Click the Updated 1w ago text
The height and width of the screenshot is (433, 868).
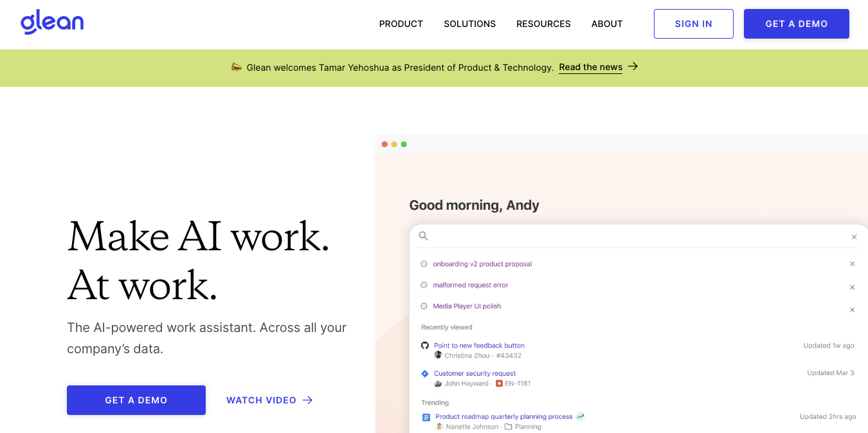829,345
